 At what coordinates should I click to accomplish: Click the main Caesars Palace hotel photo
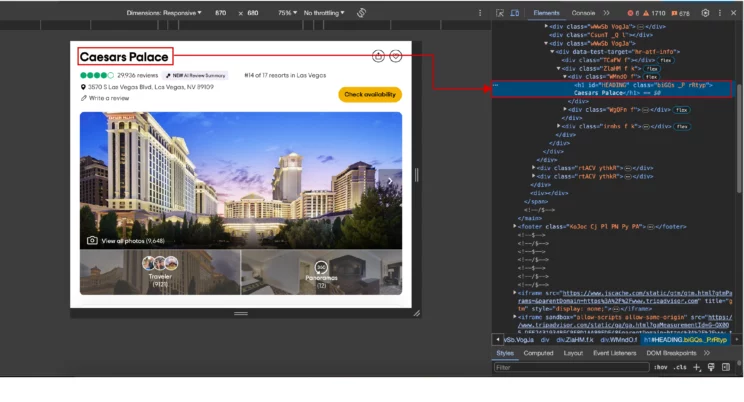click(x=241, y=180)
